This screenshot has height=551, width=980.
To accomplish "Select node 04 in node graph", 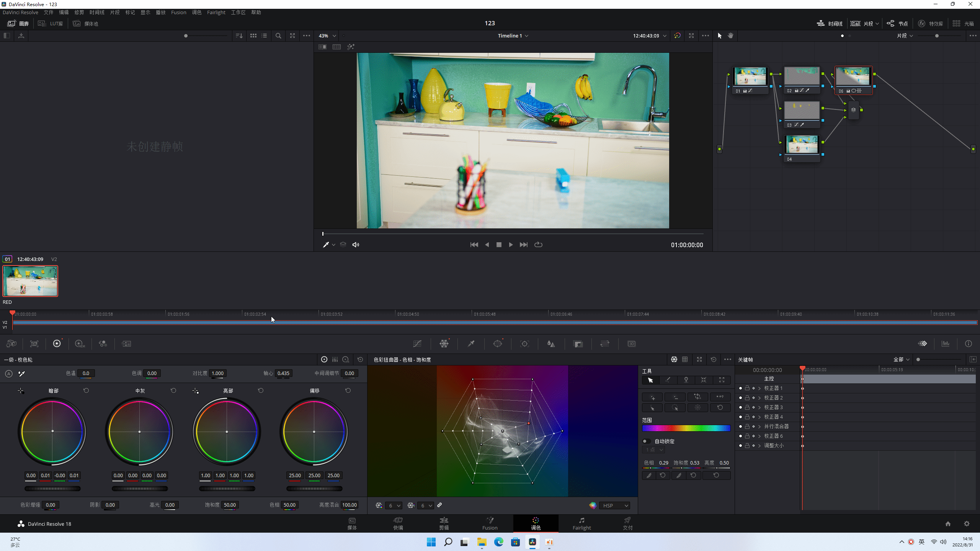I will pos(802,145).
